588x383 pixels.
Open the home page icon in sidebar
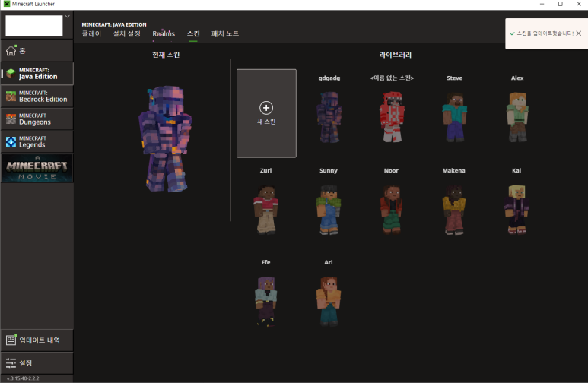pos(11,51)
